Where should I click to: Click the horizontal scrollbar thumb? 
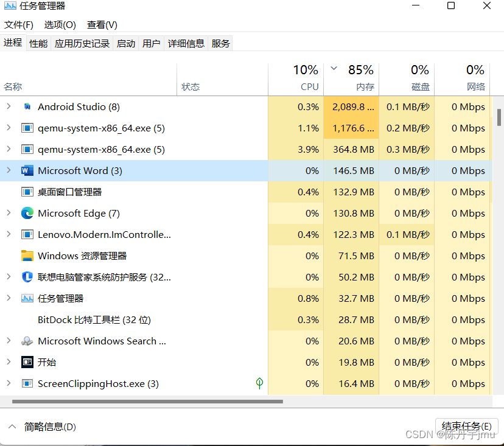tap(147, 402)
